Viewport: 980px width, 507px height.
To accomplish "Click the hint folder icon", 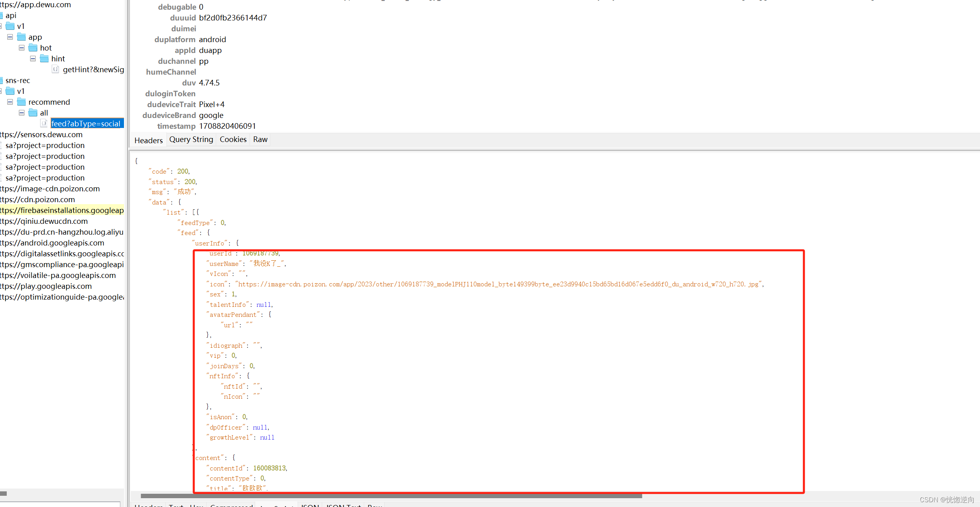I will [44, 59].
